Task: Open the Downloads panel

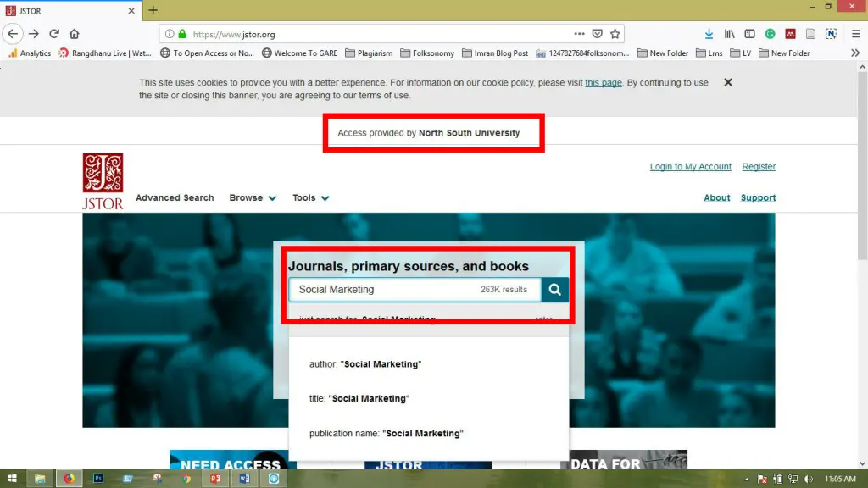Action: pyautogui.click(x=709, y=34)
